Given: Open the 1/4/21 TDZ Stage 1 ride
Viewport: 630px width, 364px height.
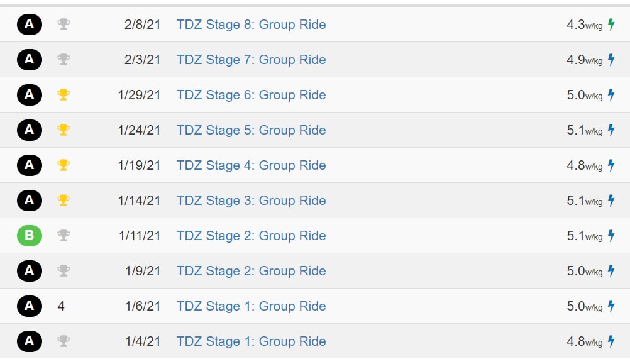Looking at the screenshot, I should click(x=251, y=341).
